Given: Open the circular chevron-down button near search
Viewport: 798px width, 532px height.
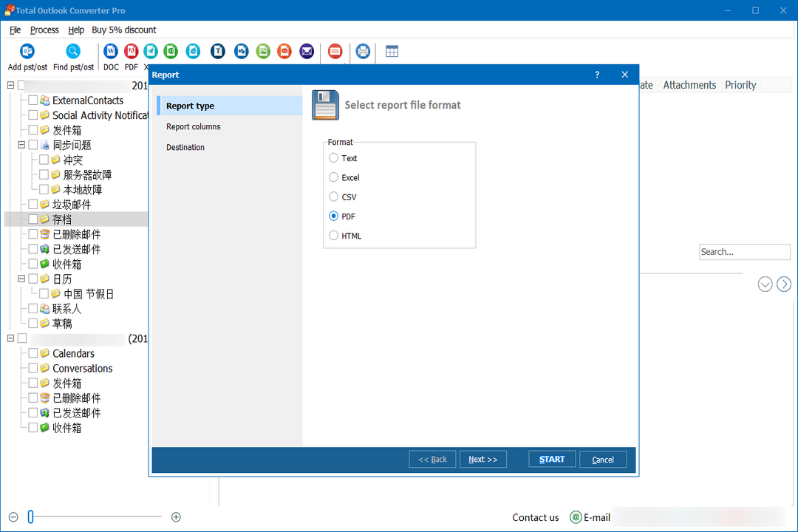Looking at the screenshot, I should (765, 284).
